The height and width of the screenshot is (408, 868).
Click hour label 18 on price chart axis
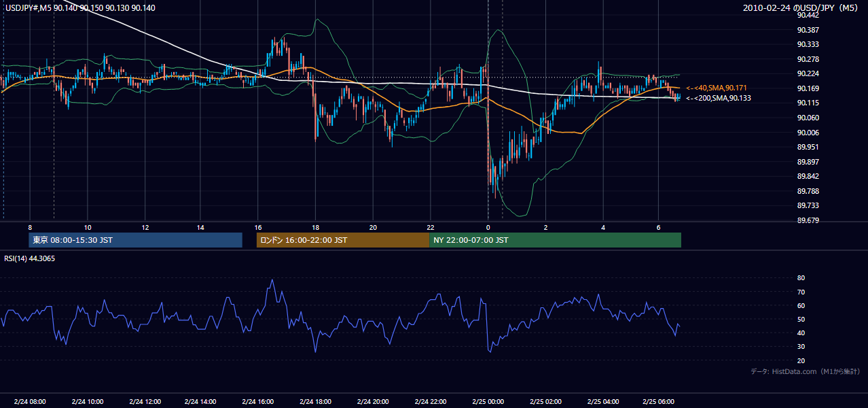[x=316, y=227]
